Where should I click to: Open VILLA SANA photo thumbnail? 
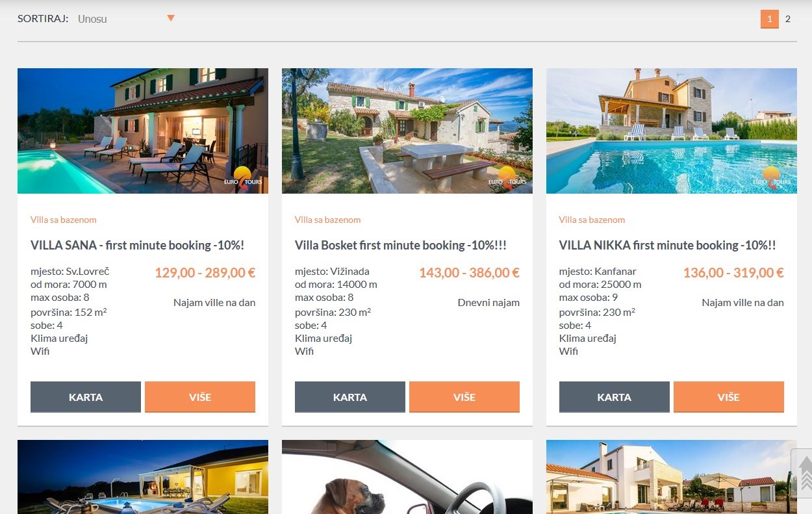click(143, 131)
